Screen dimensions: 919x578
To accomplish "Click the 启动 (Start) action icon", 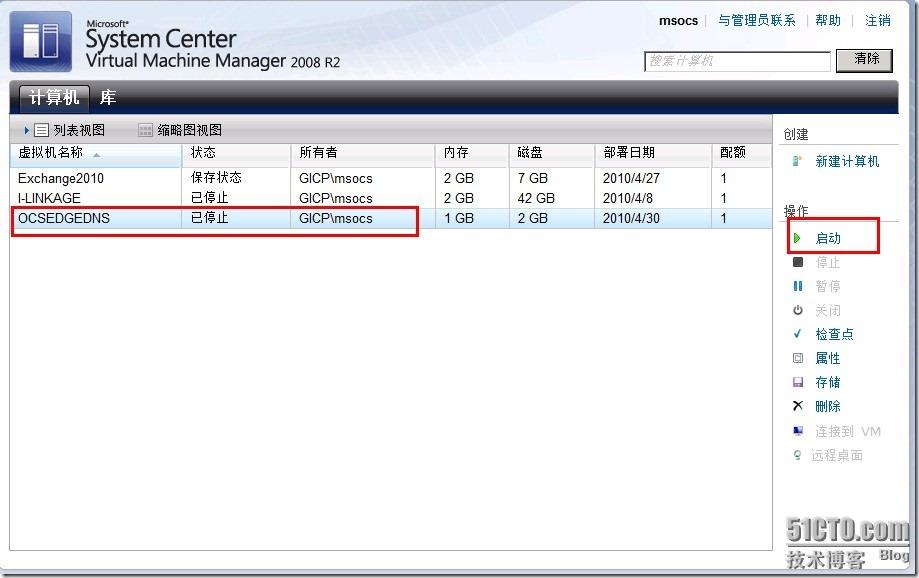I will [797, 237].
